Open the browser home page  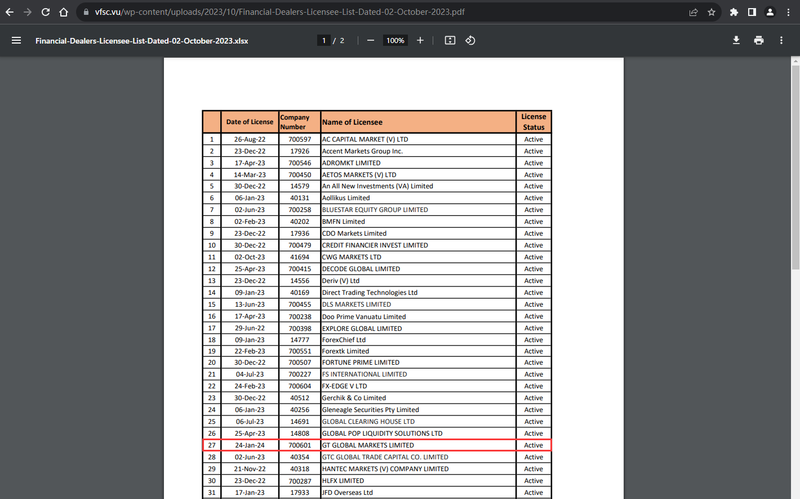[x=63, y=12]
